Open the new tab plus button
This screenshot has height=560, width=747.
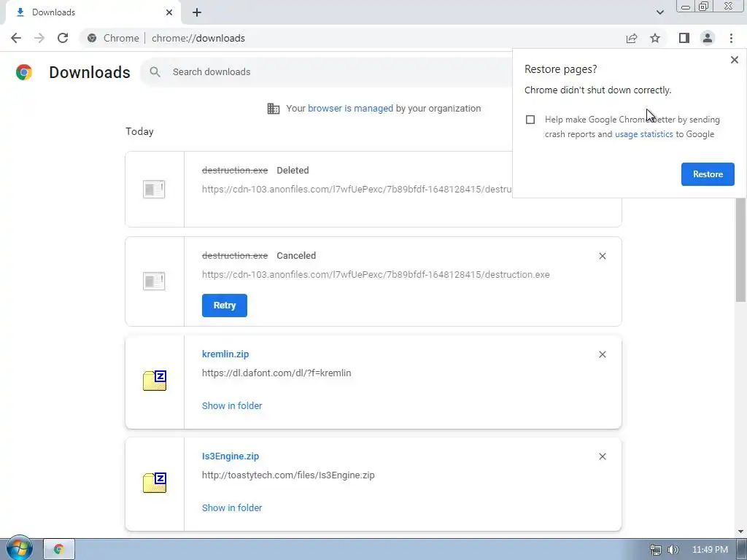click(197, 12)
